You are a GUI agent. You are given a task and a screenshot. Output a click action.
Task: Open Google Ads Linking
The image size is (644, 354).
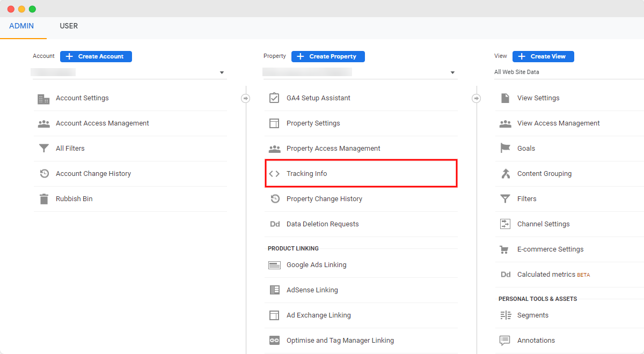click(316, 264)
